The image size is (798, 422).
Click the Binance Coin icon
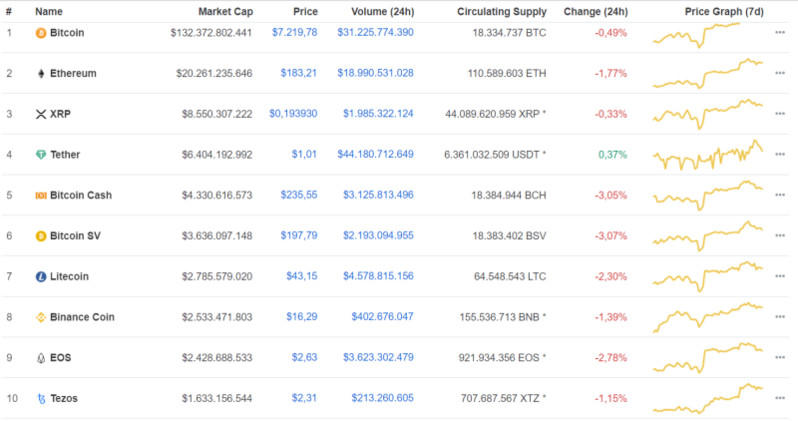41,317
